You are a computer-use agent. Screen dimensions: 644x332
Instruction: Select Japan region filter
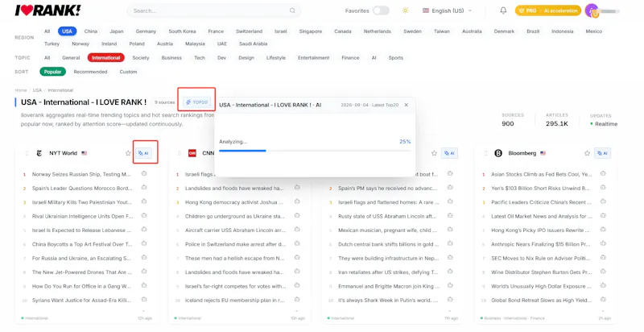(117, 31)
